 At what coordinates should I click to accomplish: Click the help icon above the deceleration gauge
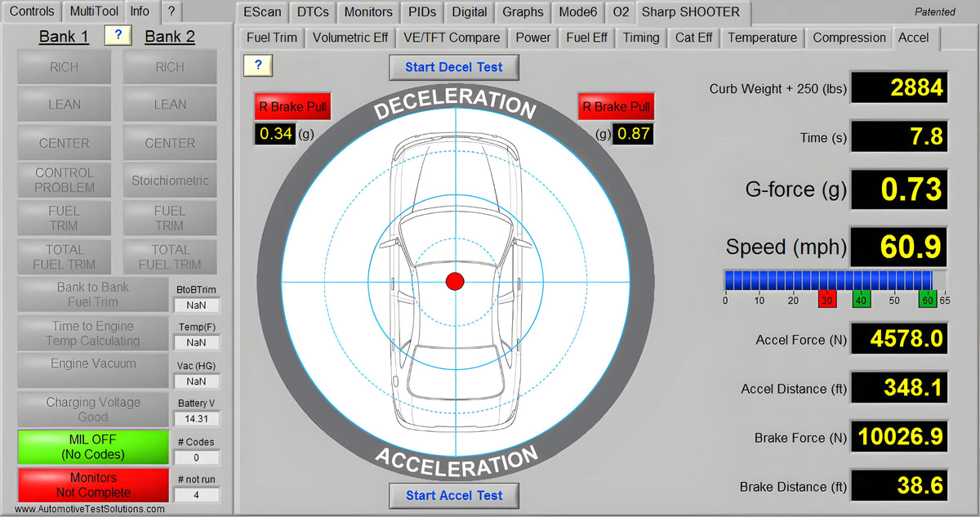tap(258, 66)
